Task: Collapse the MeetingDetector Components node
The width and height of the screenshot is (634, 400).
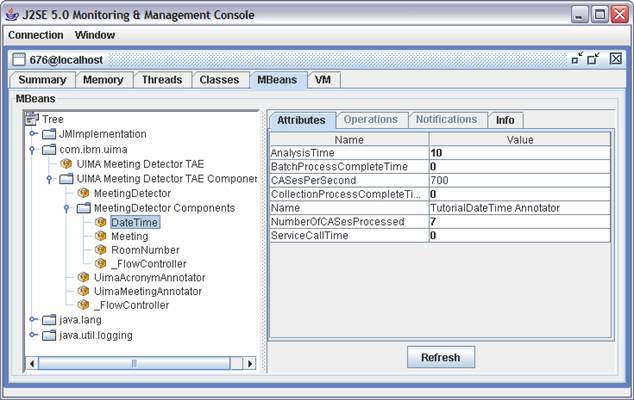Action: coord(66,208)
